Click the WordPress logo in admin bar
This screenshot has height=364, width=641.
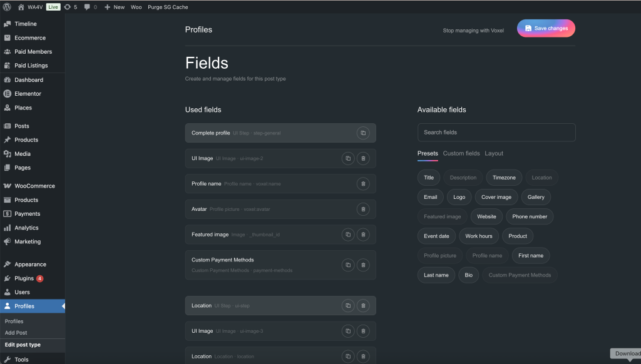8,7
